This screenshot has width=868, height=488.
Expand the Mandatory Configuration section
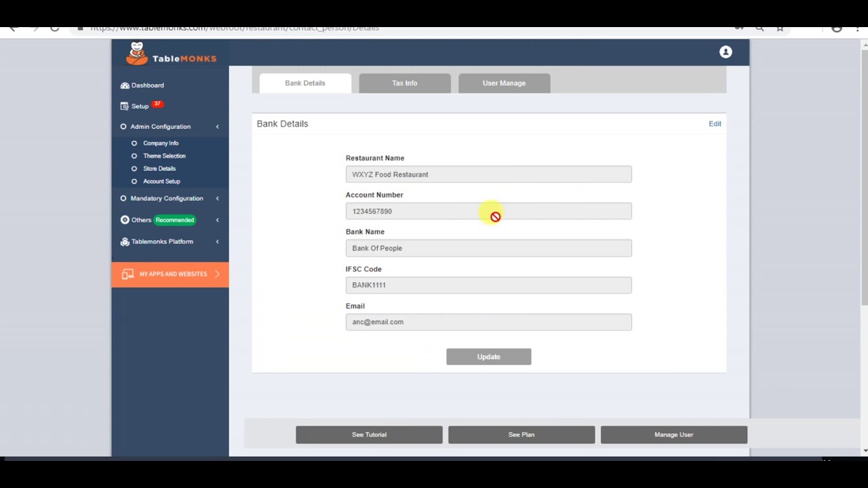point(170,199)
